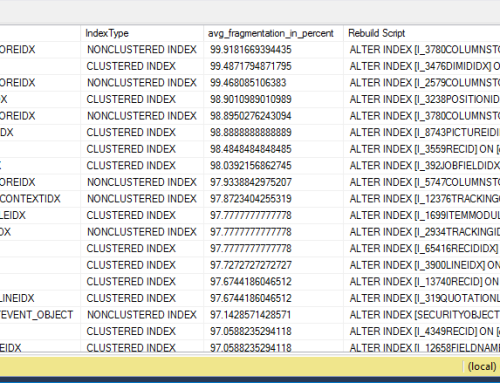Select CLUSTERED INDEX cell in 99.4871794871795 row
The width and height of the screenshot is (500, 383).
142,66
